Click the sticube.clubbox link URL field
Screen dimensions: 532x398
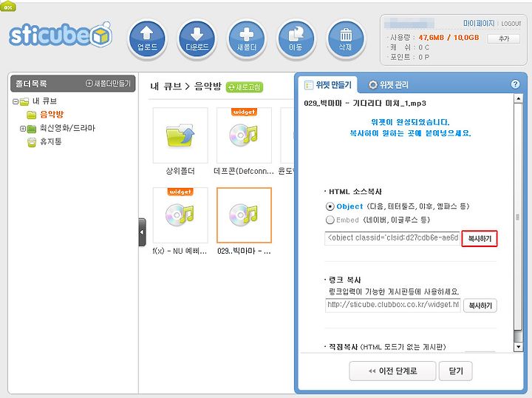(x=392, y=305)
